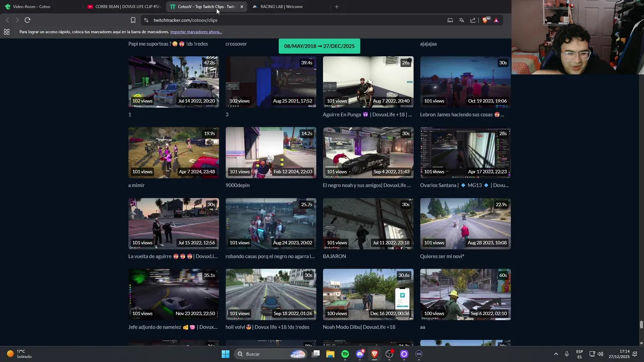
Task: Open the apps grid icon in the bookmarks bar
Action: [x=7, y=32]
